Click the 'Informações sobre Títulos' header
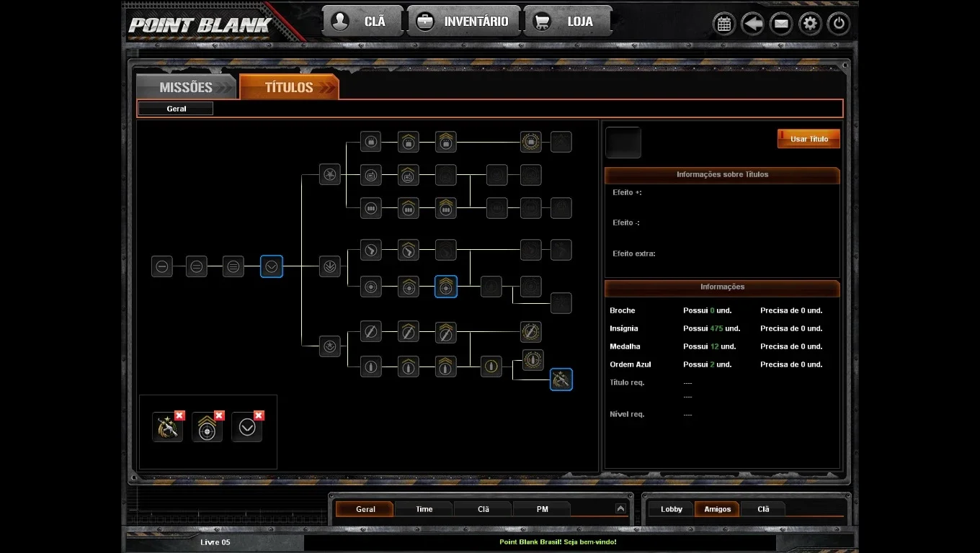Screen dimensions: 980x553 (x=722, y=174)
